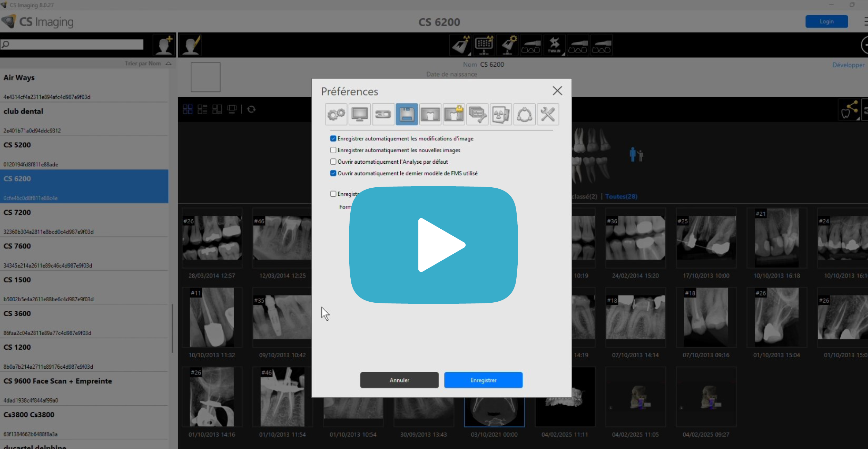Open CT thumbnail dated 03/10/2021 00:00
Image resolution: width=868 pixels, height=449 pixels.
(494, 412)
